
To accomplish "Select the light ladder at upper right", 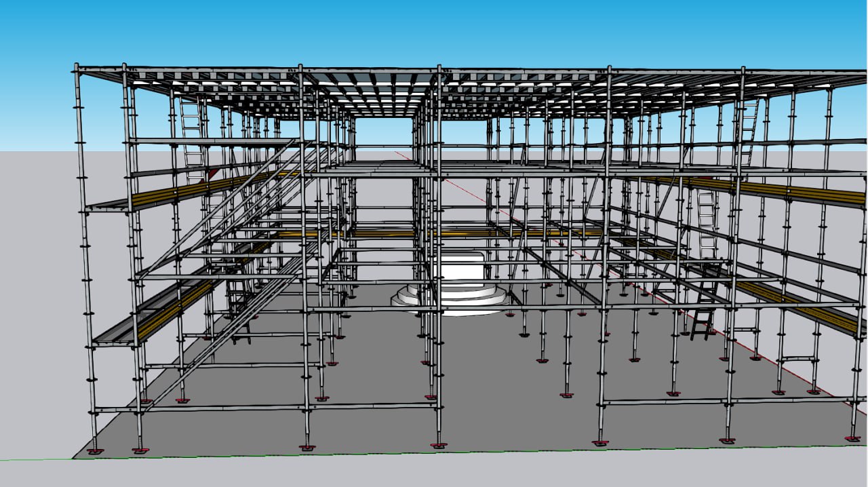I will [x=749, y=132].
